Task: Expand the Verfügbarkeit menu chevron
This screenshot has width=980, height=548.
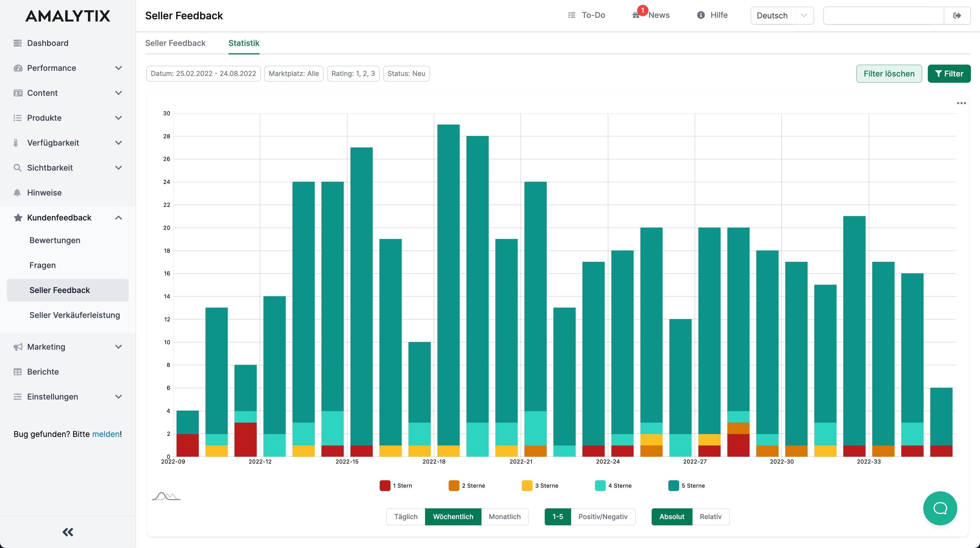Action: [x=119, y=143]
